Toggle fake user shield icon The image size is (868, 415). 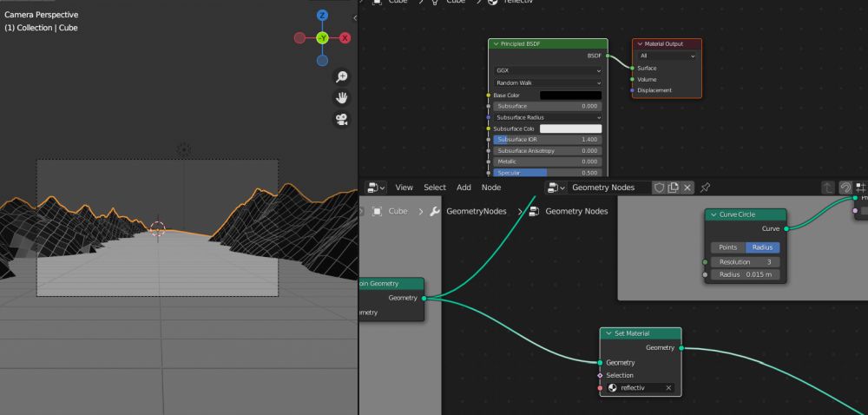click(659, 188)
